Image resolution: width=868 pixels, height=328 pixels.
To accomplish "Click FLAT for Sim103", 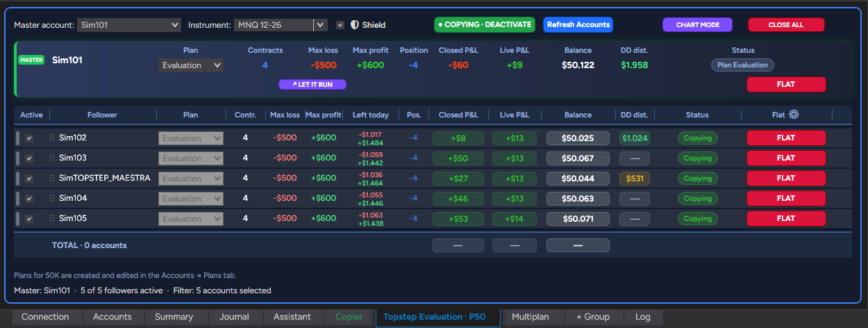I will 786,158.
